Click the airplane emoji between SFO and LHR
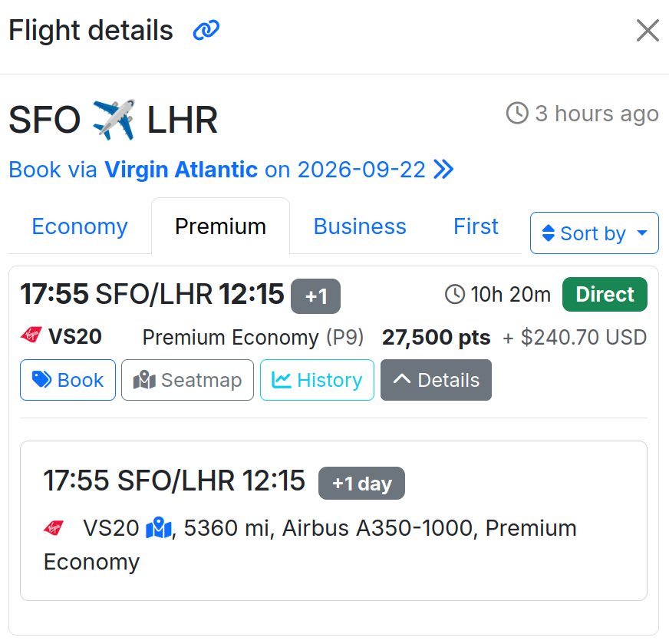 tap(114, 120)
